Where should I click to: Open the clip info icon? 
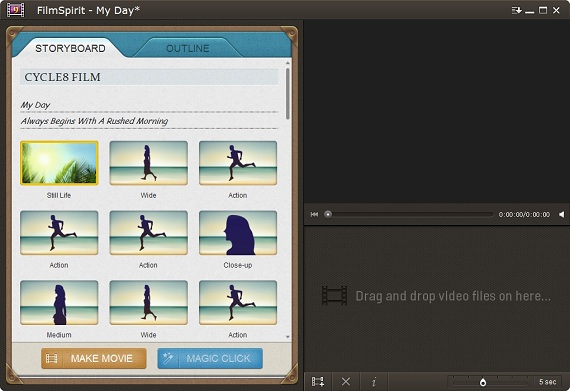click(374, 382)
